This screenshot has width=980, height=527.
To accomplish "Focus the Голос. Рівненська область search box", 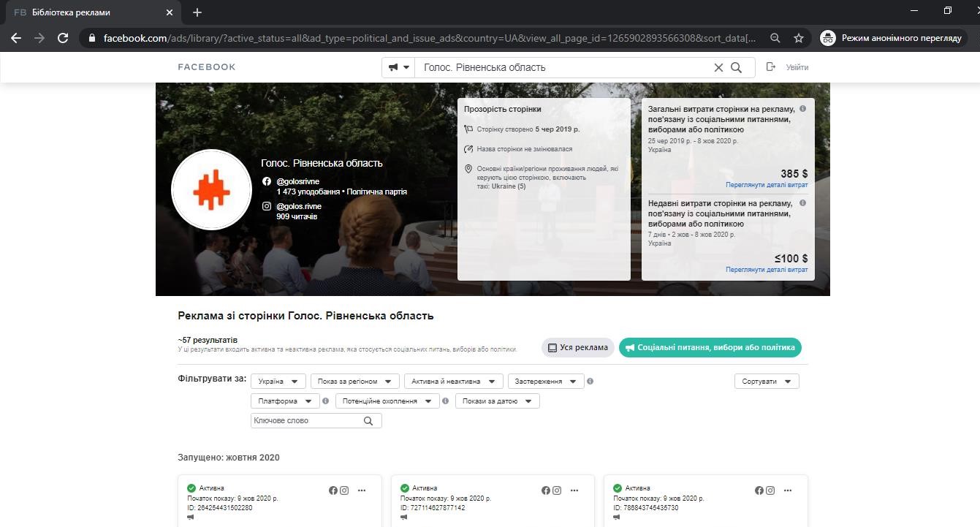I will 563,67.
